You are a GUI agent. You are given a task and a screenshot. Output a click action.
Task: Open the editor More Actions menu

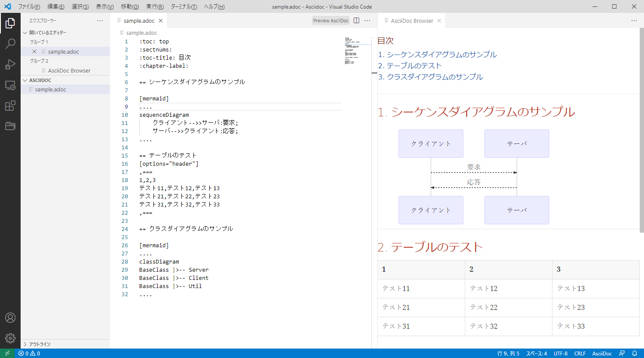click(367, 20)
